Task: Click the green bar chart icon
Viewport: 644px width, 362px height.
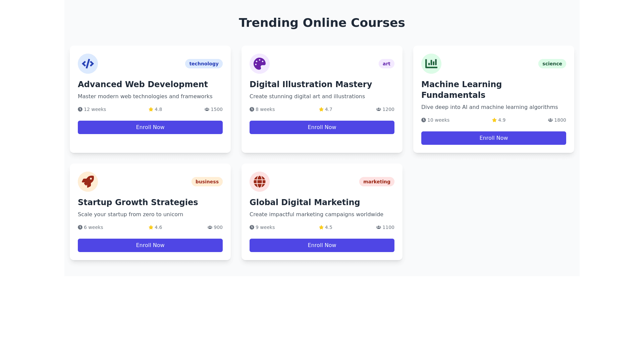Action: 431,64
